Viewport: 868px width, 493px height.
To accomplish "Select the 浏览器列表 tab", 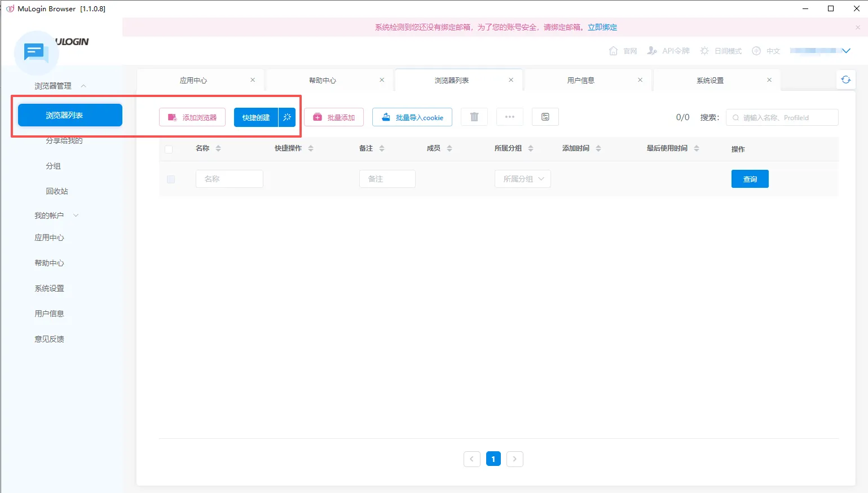I will [x=452, y=80].
